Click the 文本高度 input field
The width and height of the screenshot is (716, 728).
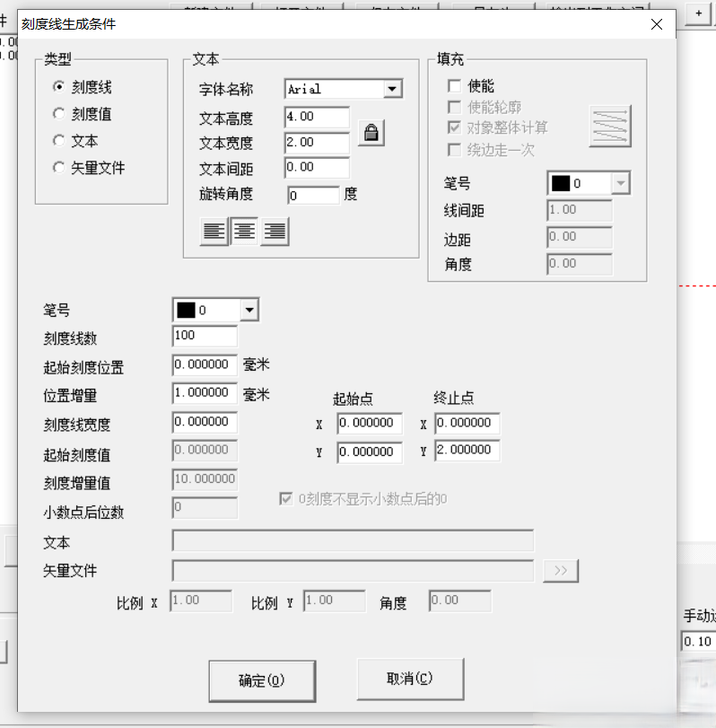pyautogui.click(x=317, y=117)
